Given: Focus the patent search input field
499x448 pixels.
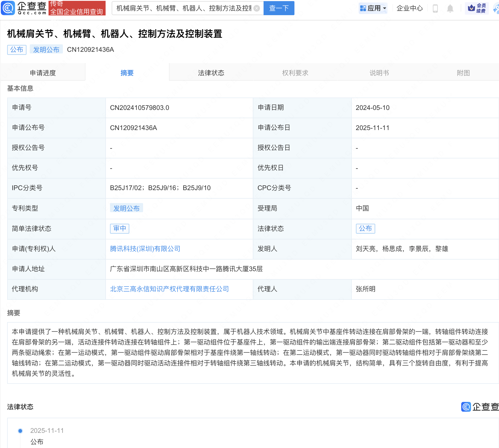Looking at the screenshot, I should pos(183,8).
